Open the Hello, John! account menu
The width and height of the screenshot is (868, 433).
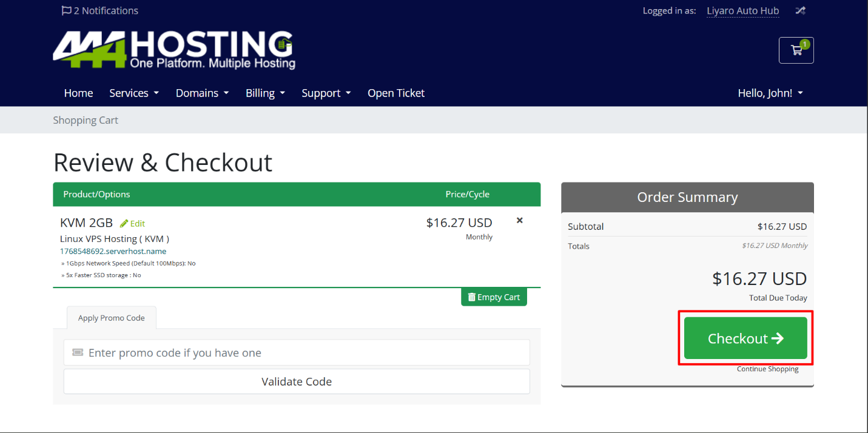[x=770, y=93]
